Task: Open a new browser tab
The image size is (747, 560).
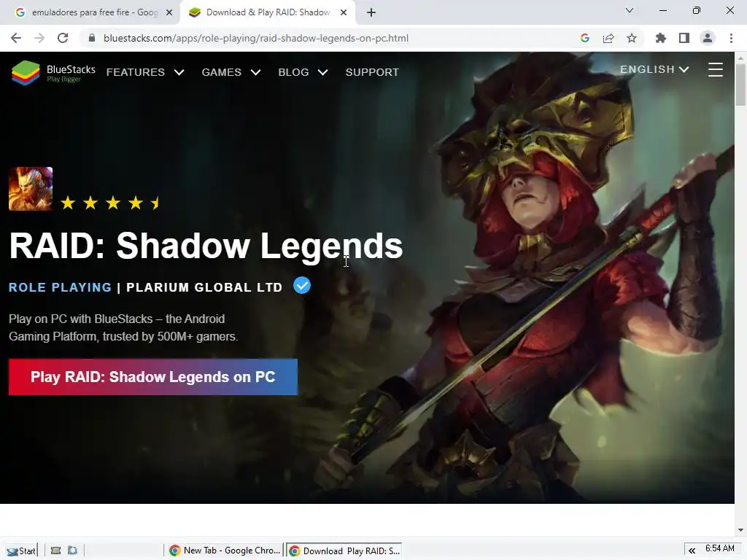Action: coord(371,12)
